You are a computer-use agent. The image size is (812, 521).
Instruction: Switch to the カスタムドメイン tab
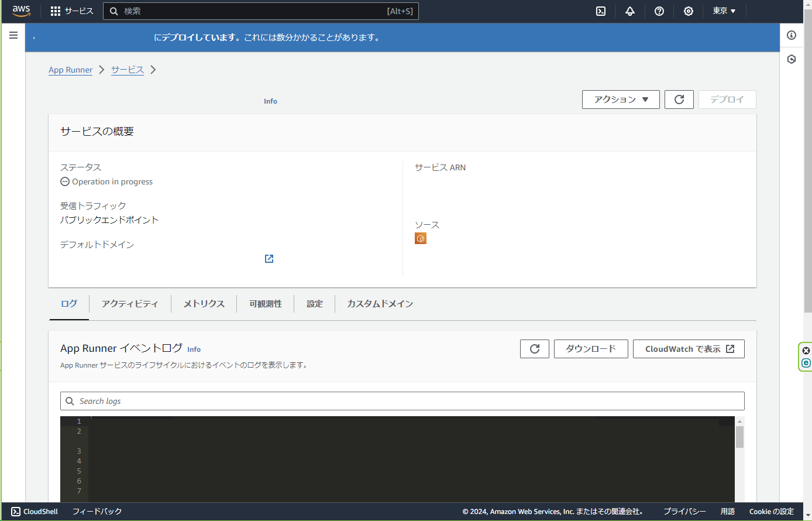[x=380, y=304]
